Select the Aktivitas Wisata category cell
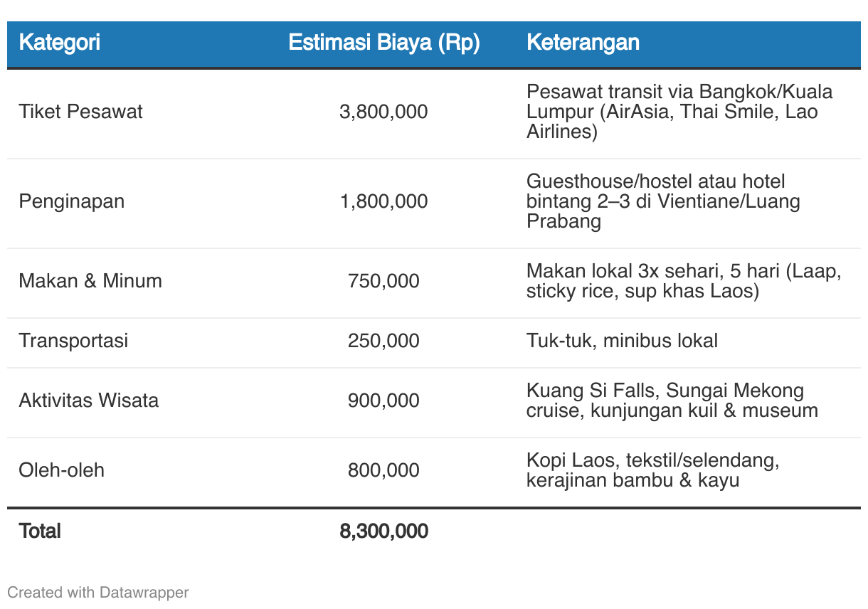Image resolution: width=868 pixels, height=609 pixels. pos(89,401)
